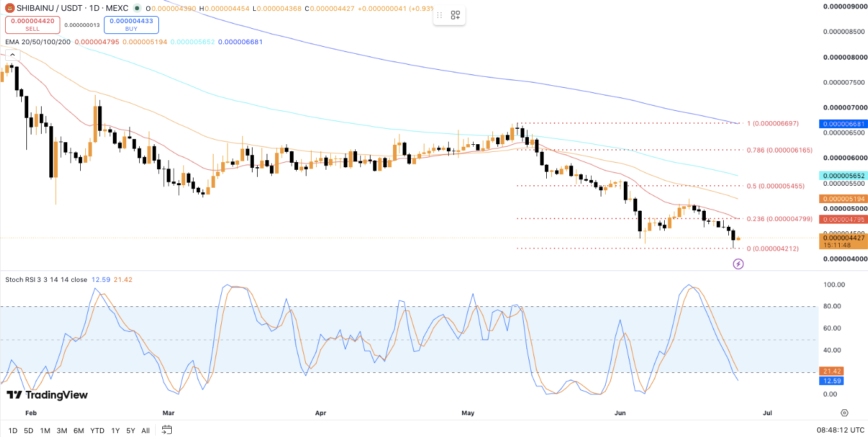The image size is (868, 437).
Task: Open the layout grid icon in floating toolbar
Action: [x=455, y=15]
